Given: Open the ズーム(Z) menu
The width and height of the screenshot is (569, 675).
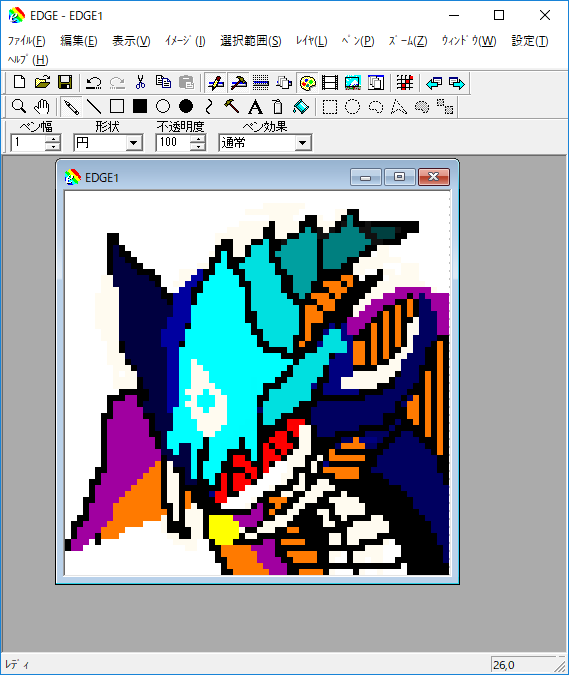Looking at the screenshot, I should point(408,41).
